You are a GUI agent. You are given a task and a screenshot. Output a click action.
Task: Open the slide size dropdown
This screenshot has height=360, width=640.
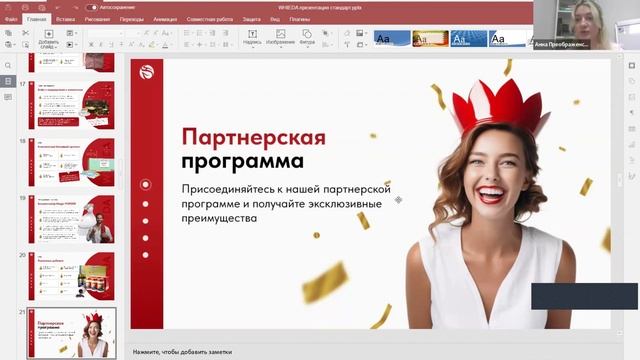pos(361,45)
